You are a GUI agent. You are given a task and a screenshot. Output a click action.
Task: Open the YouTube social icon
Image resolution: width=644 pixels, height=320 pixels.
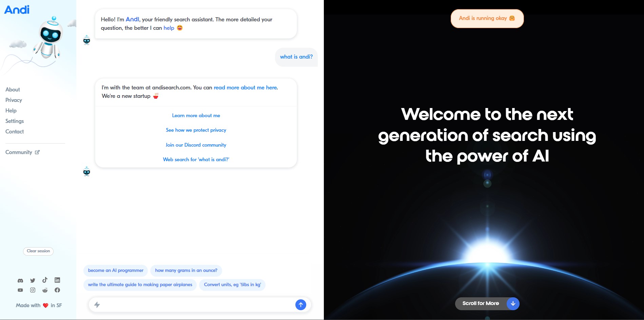pos(20,290)
